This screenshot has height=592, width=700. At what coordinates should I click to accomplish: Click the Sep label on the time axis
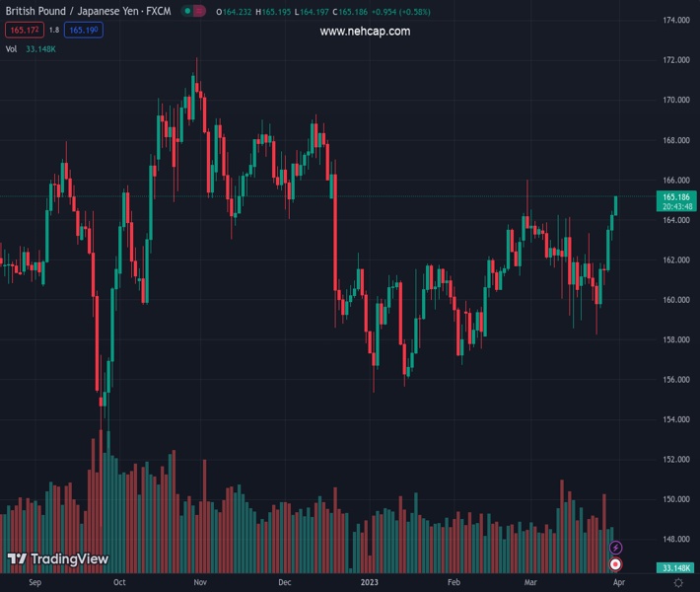pos(35,583)
